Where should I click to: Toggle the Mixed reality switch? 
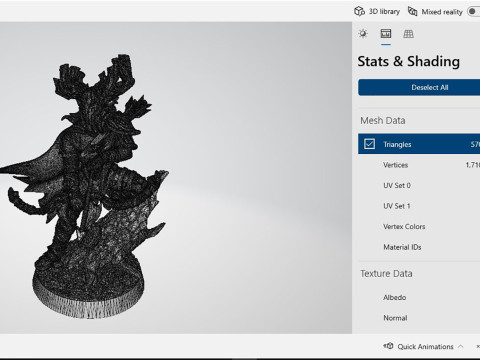click(474, 11)
